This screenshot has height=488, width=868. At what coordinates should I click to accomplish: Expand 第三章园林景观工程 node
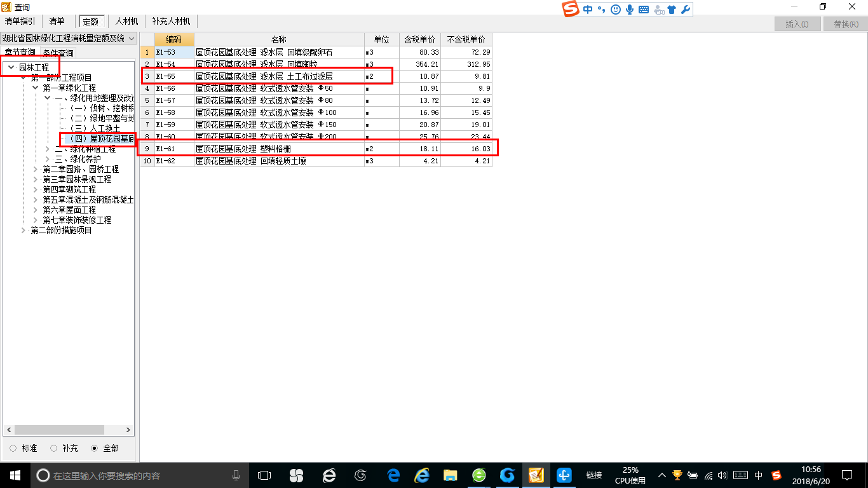point(35,179)
